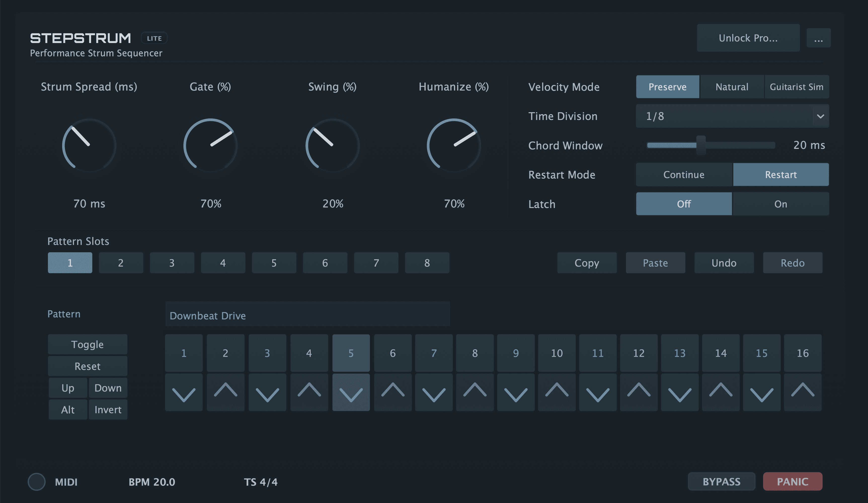Click the step 16 up-strum arrow
The image size is (868, 503).
[x=803, y=392]
